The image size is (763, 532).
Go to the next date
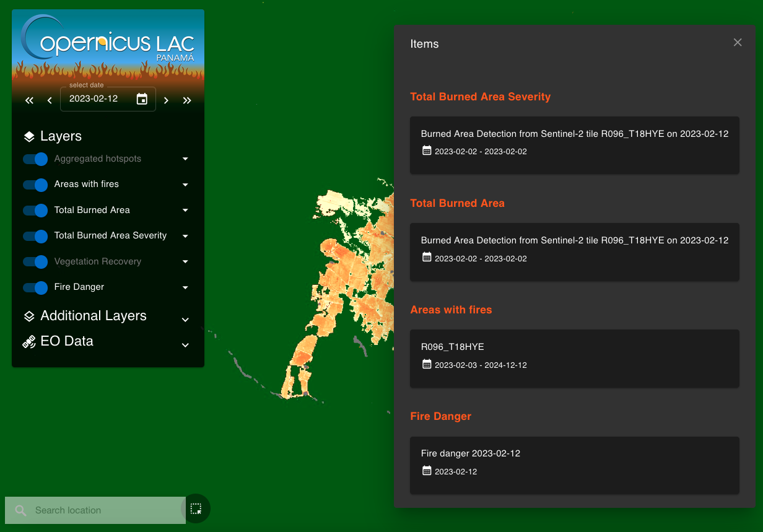[166, 100]
